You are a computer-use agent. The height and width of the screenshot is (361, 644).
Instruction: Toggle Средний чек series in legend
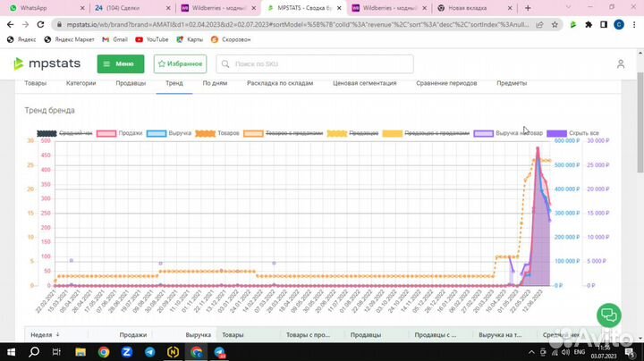point(64,133)
